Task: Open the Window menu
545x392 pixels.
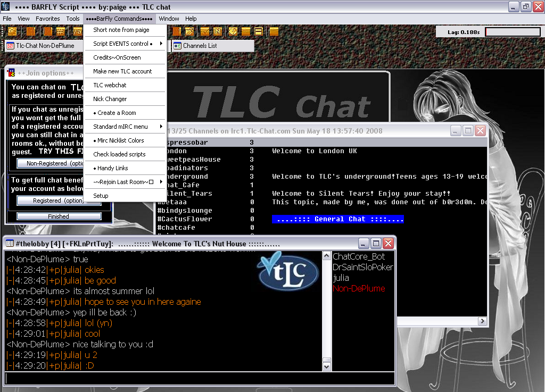Action: coord(169,19)
